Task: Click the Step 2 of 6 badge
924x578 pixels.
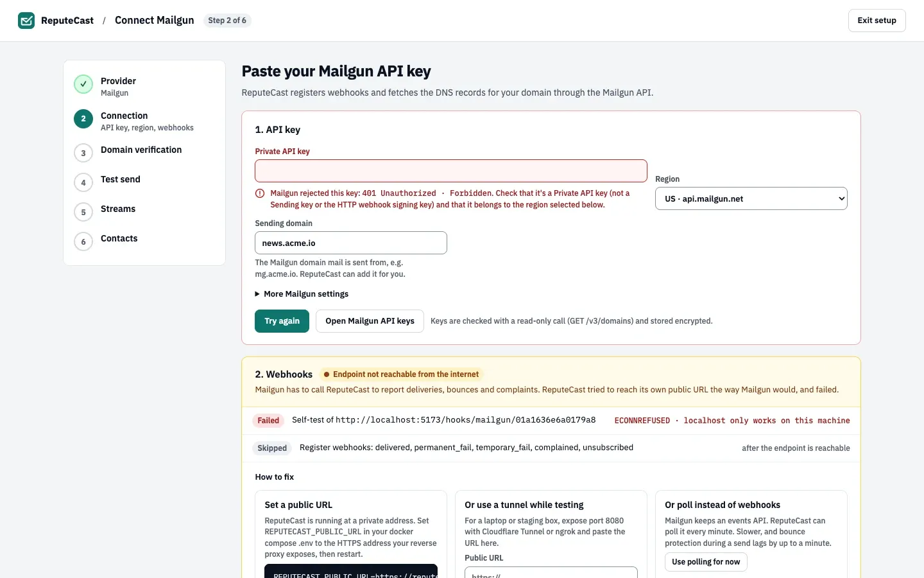Action: pyautogui.click(x=227, y=21)
